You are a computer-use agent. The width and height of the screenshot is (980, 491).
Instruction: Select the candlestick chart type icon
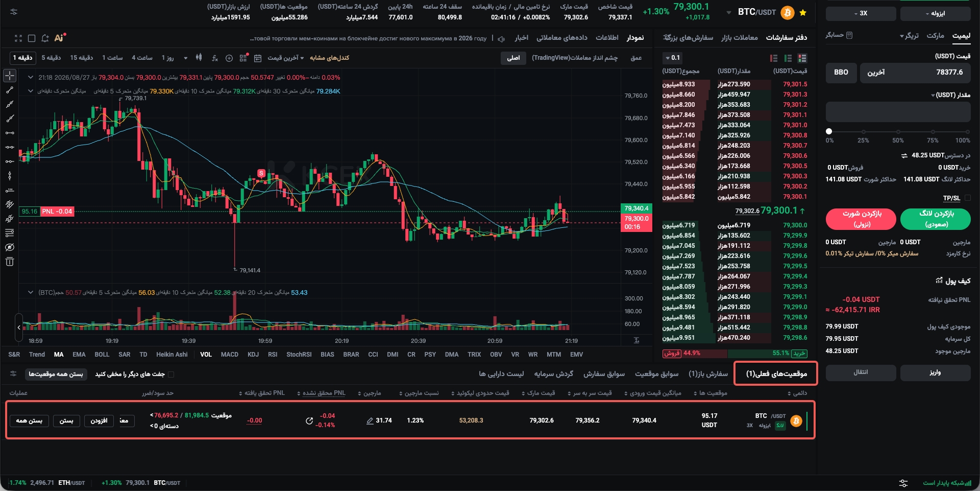199,58
